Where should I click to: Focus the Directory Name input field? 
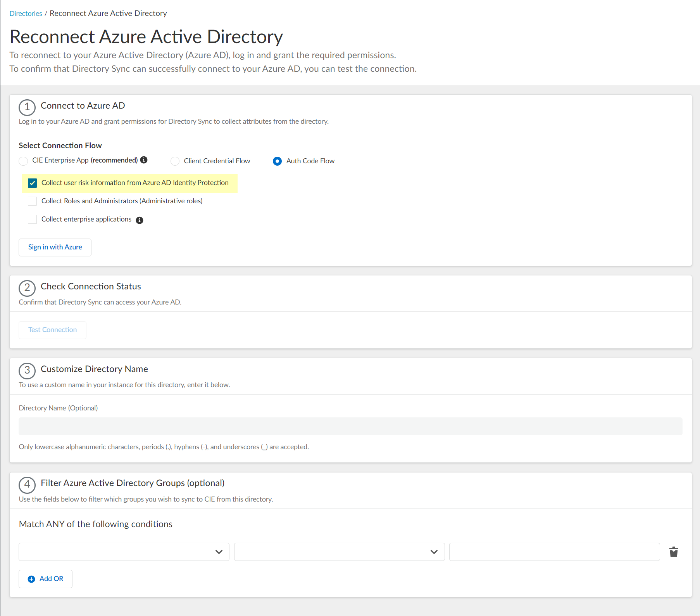350,426
